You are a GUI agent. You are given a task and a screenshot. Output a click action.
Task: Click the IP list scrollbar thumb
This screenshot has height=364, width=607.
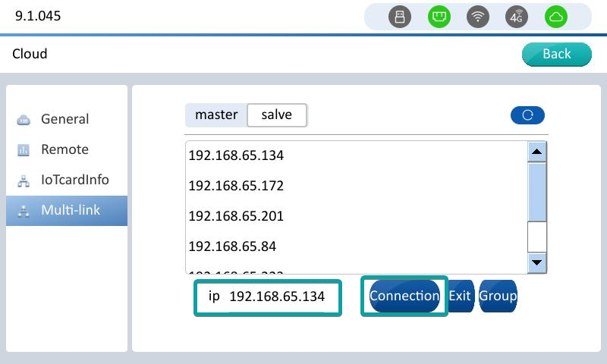pos(537,193)
